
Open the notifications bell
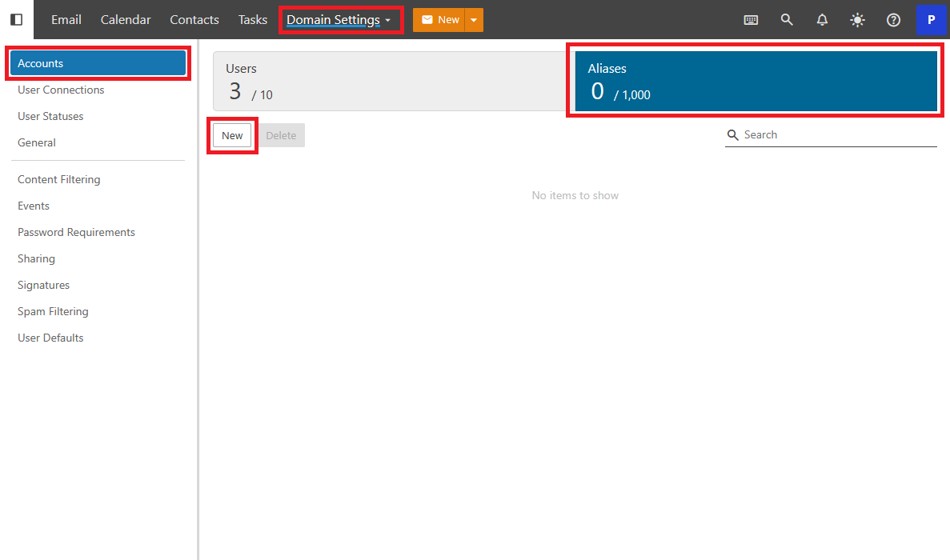point(822,20)
